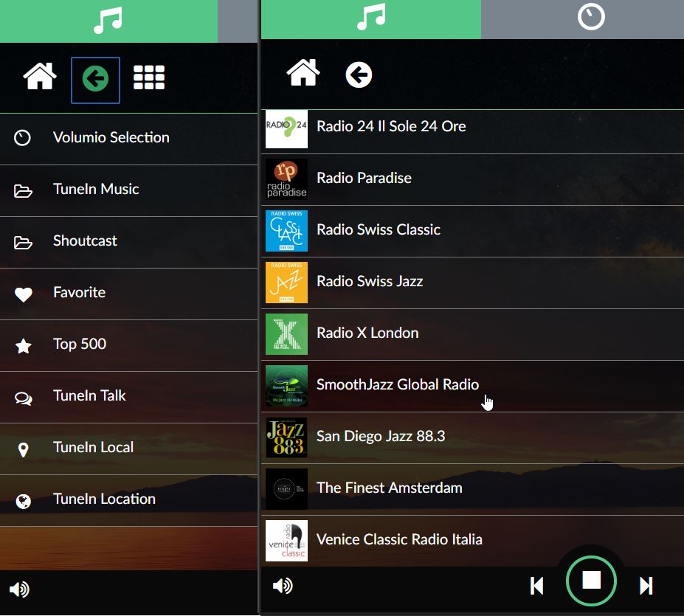Open TuneIn Local
Viewport: 684px width, 616px height.
pos(128,449)
